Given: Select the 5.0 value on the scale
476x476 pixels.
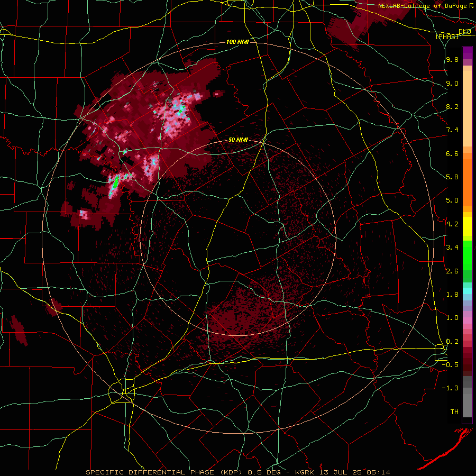Looking at the screenshot, I should [452, 200].
